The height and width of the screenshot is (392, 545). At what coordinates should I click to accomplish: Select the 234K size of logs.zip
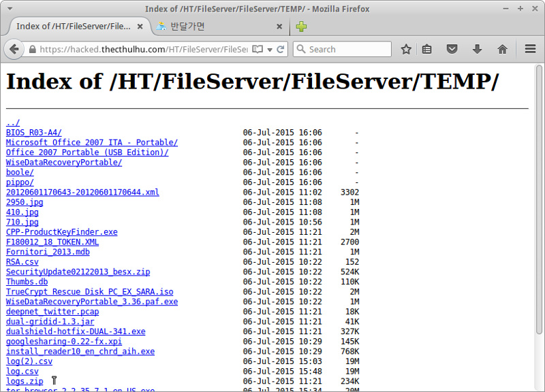349,381
